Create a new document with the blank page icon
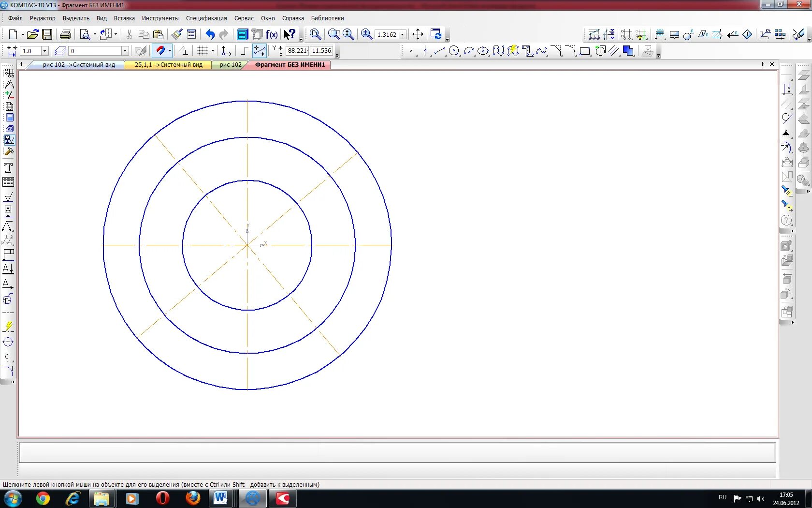 click(13, 34)
